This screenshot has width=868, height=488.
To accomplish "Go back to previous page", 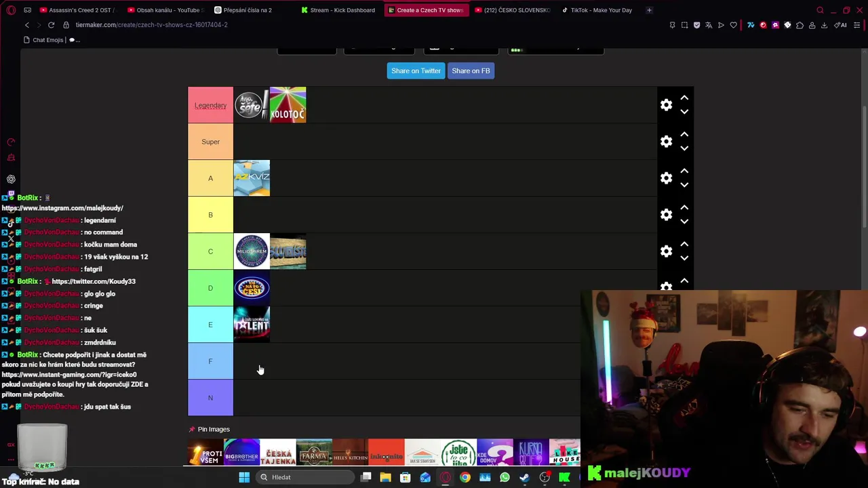I will click(26, 25).
